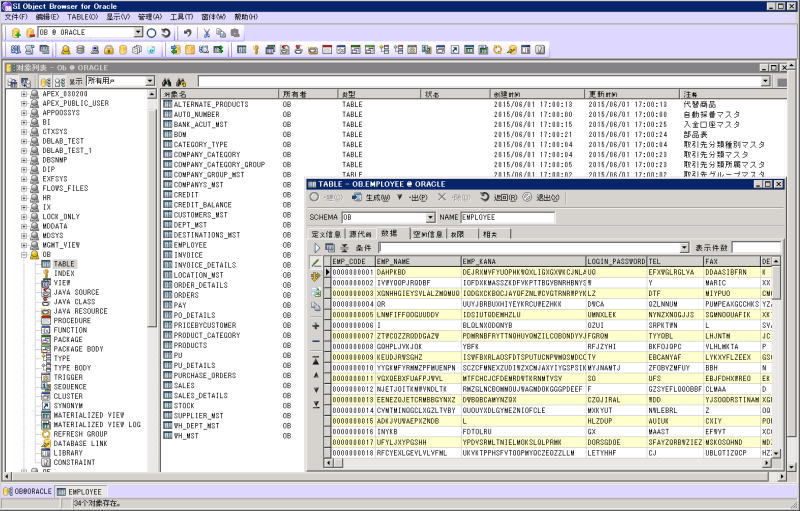The height and width of the screenshot is (511, 800).
Task: Open the TABLE(O) menu
Action: pyautogui.click(x=81, y=17)
